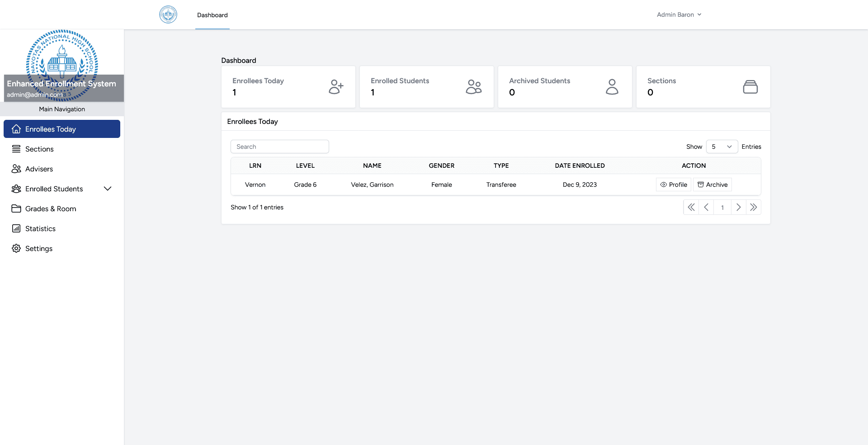Open the Admin Baron user dropdown
The height and width of the screenshot is (445, 868).
(x=679, y=14)
